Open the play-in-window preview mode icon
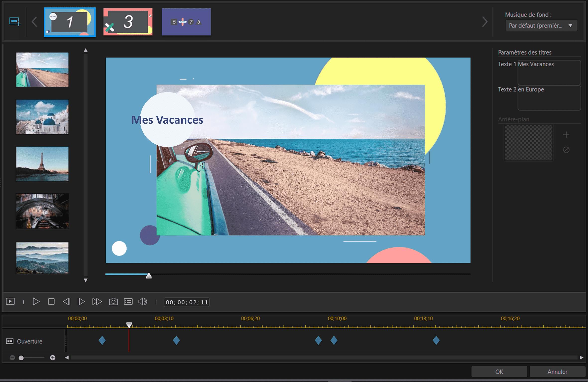Image resolution: width=588 pixels, height=382 pixels. [10, 301]
